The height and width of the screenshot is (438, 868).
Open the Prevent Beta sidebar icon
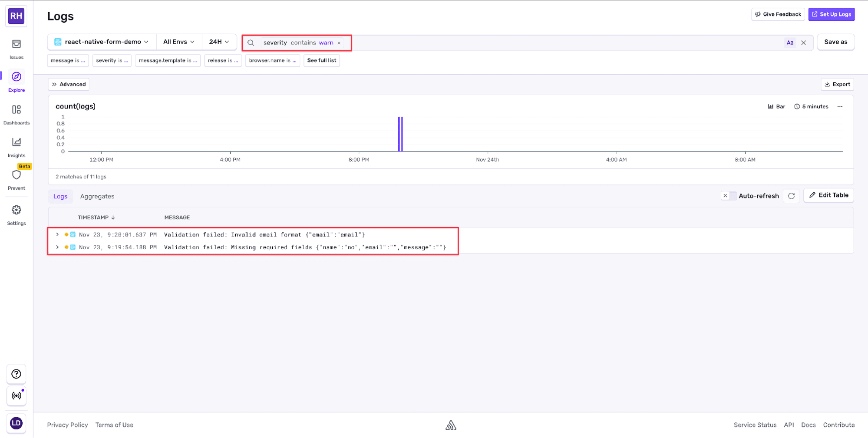pos(16,175)
